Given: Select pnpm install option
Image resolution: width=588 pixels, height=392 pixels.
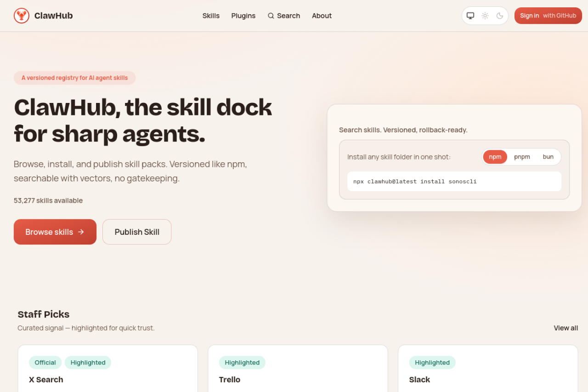Looking at the screenshot, I should click(x=522, y=157).
